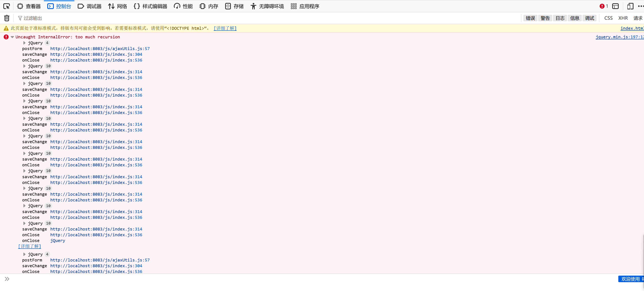Toggle the XHR filter
The image size is (644, 291).
623,18
